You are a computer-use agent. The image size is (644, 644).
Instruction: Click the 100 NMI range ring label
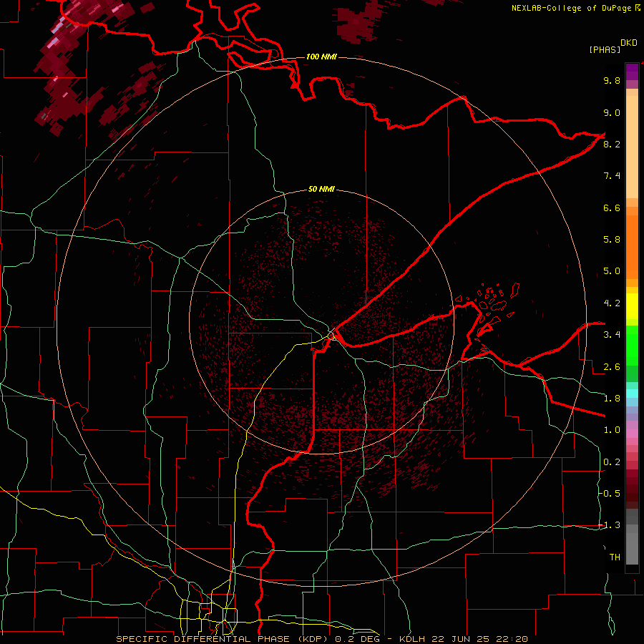321,57
